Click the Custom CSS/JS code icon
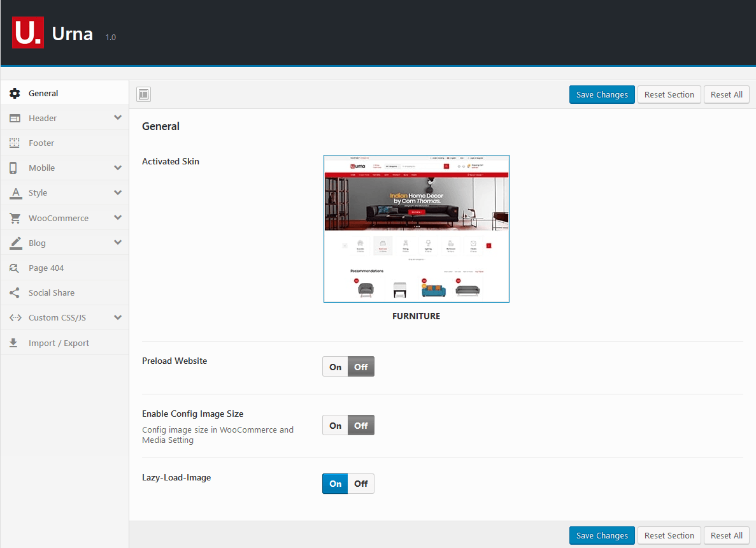Viewport: 756px width, 548px height. coord(15,317)
